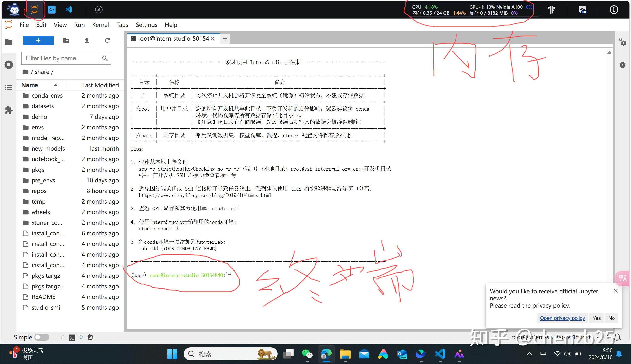Open the VS Code icon in top bar
631x364 pixels.
(69, 10)
